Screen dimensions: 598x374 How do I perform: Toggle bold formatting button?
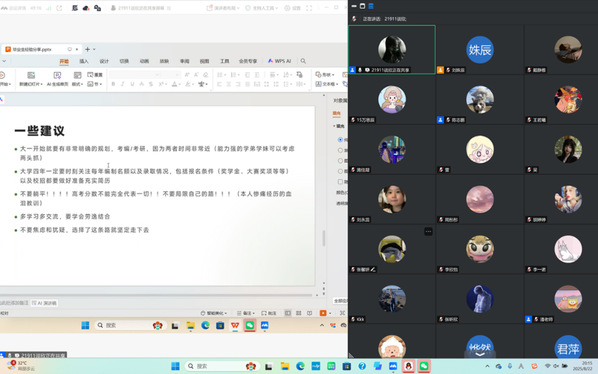pos(113,84)
